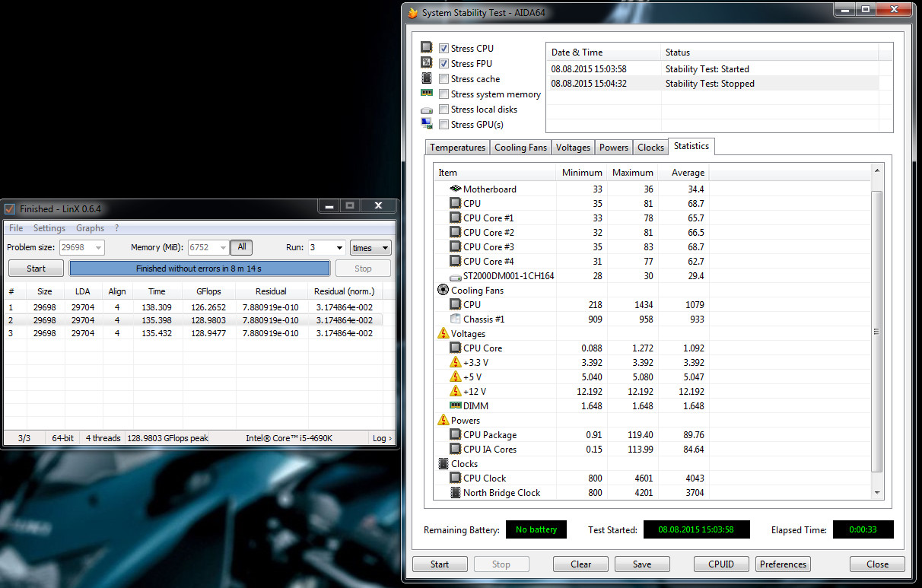Click the Clocks group icon
This screenshot has width=922, height=588.
point(444,463)
